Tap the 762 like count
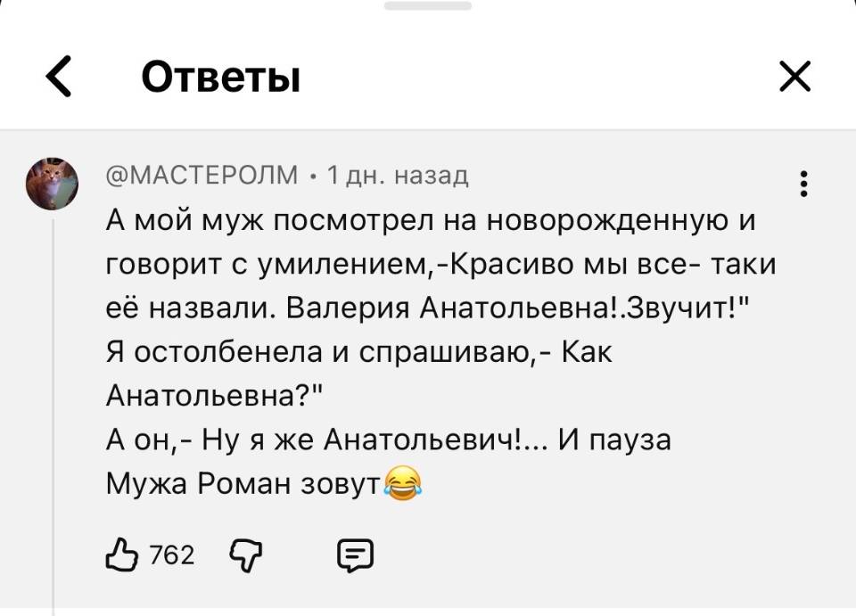 click(171, 554)
